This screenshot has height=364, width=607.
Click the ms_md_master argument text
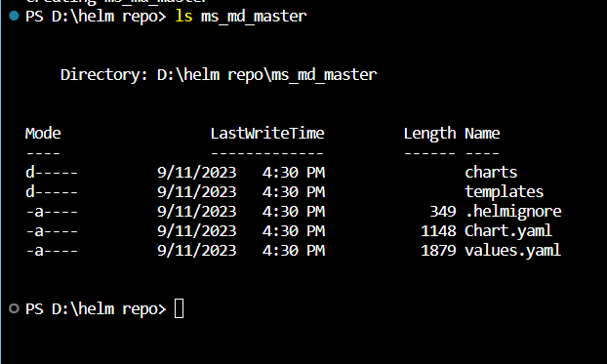pos(254,17)
